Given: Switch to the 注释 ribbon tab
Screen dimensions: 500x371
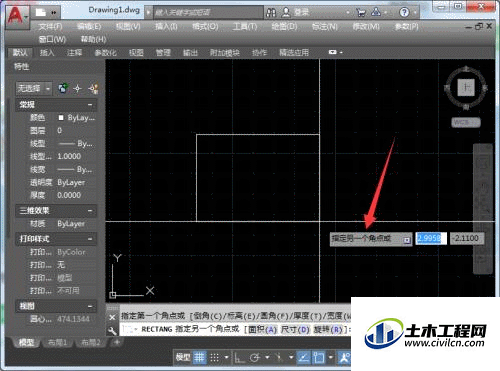Looking at the screenshot, I should click(x=74, y=52).
